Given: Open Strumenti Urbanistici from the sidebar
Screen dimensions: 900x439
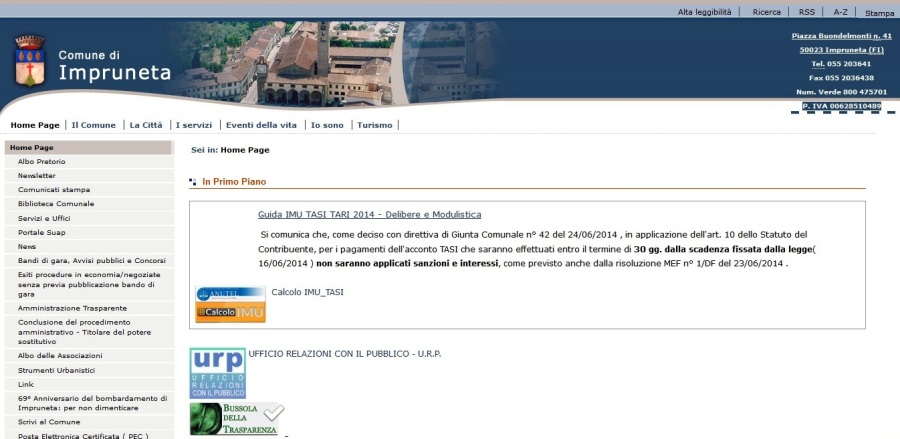Looking at the screenshot, I should point(56,370).
